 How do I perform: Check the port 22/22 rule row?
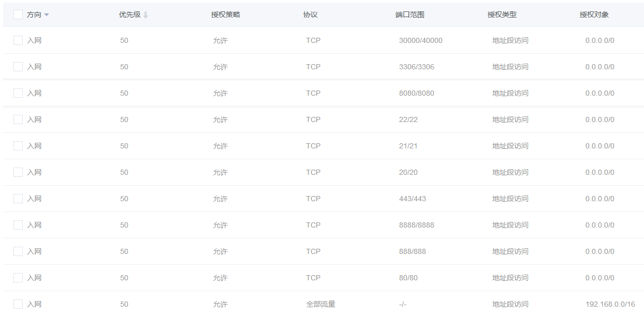18,119
